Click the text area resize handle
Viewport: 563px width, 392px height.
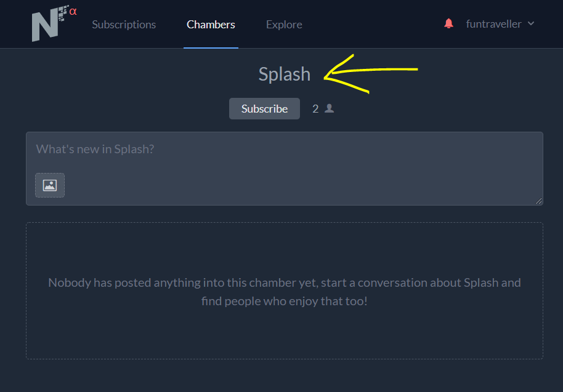pos(539,201)
